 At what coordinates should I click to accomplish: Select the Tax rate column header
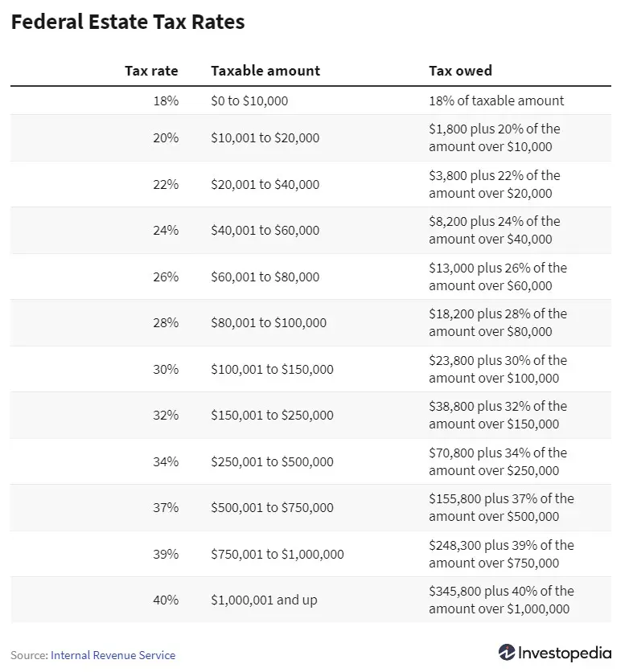151,70
